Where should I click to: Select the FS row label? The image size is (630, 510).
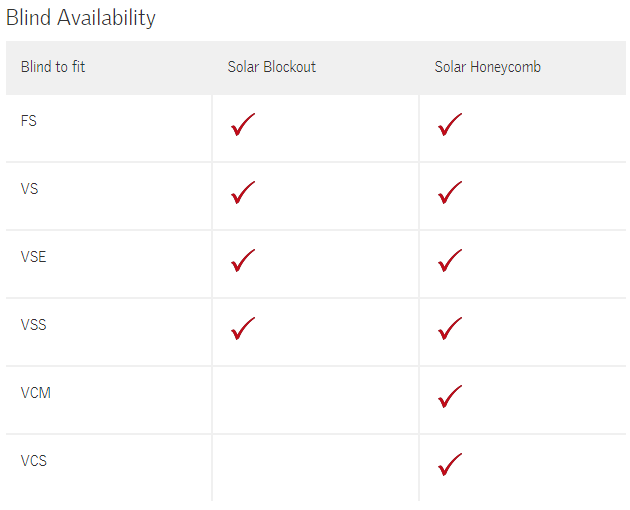pyautogui.click(x=29, y=121)
